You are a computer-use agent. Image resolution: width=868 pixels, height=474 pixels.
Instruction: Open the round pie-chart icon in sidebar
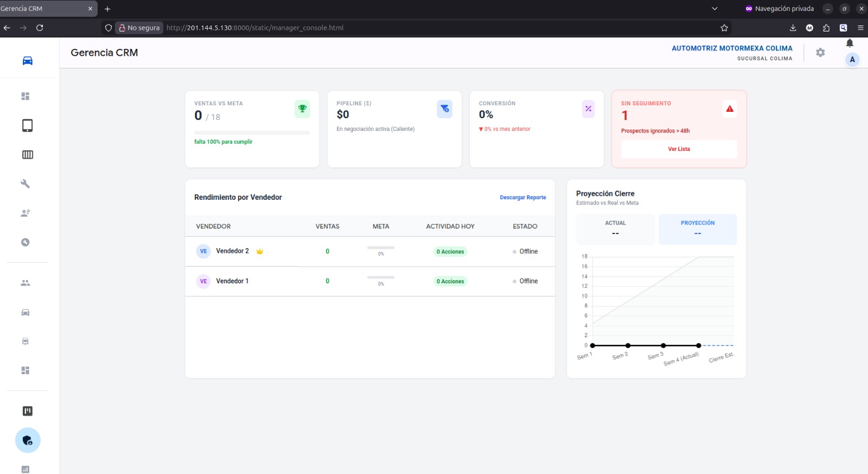(25, 242)
